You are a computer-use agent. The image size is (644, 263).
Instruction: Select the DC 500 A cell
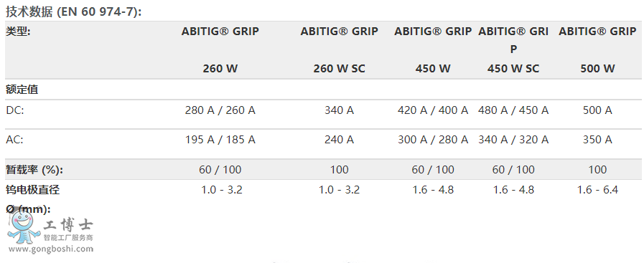click(597, 110)
